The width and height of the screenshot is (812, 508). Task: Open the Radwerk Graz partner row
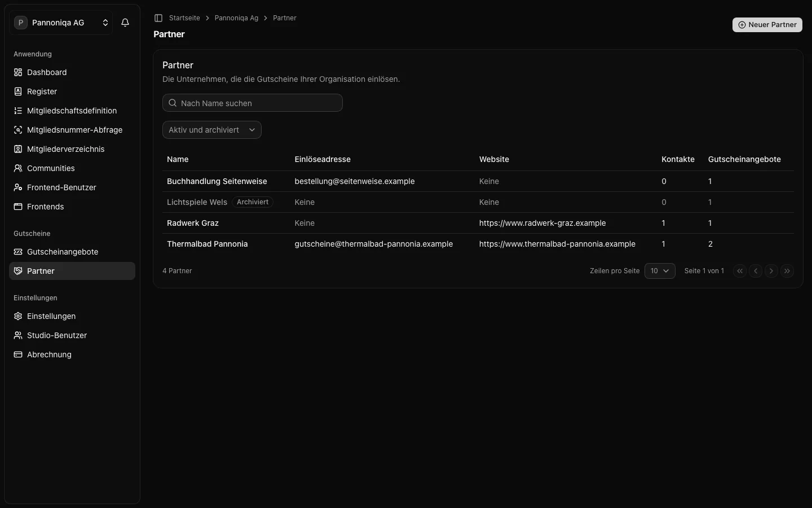(x=478, y=223)
